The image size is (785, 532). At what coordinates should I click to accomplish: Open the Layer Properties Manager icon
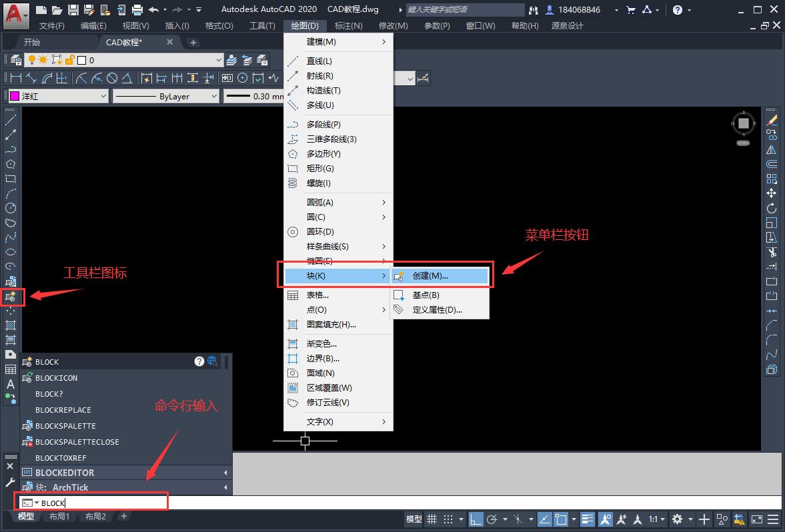[15, 60]
